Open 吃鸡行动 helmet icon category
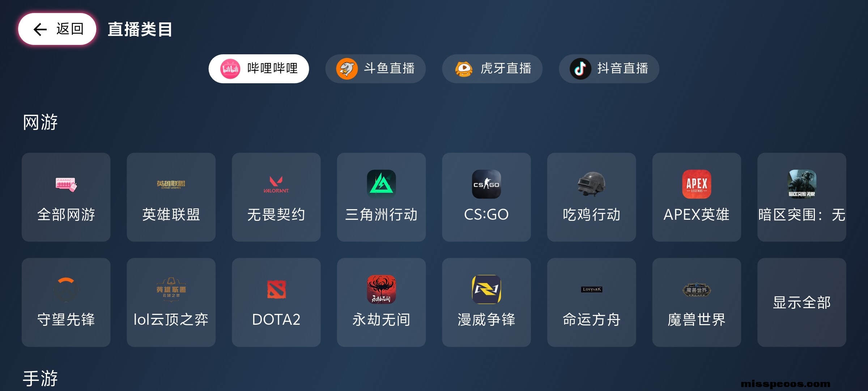The image size is (868, 391). (592, 197)
